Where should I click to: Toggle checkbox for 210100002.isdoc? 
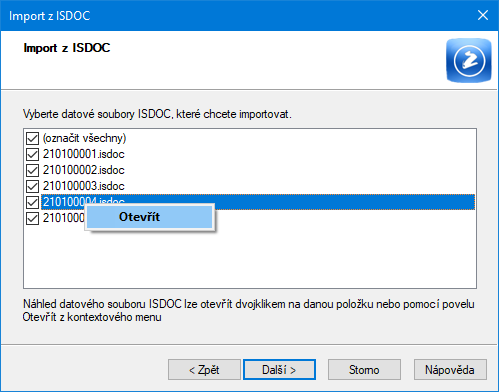coord(32,170)
